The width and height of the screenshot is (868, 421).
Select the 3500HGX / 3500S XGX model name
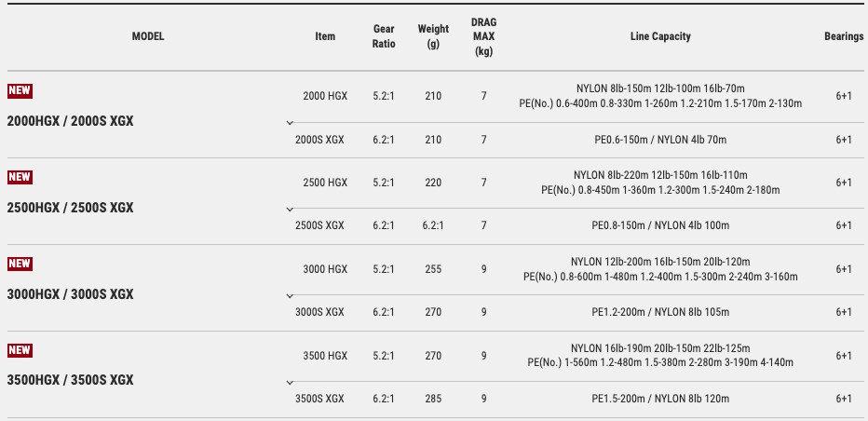pos(70,380)
